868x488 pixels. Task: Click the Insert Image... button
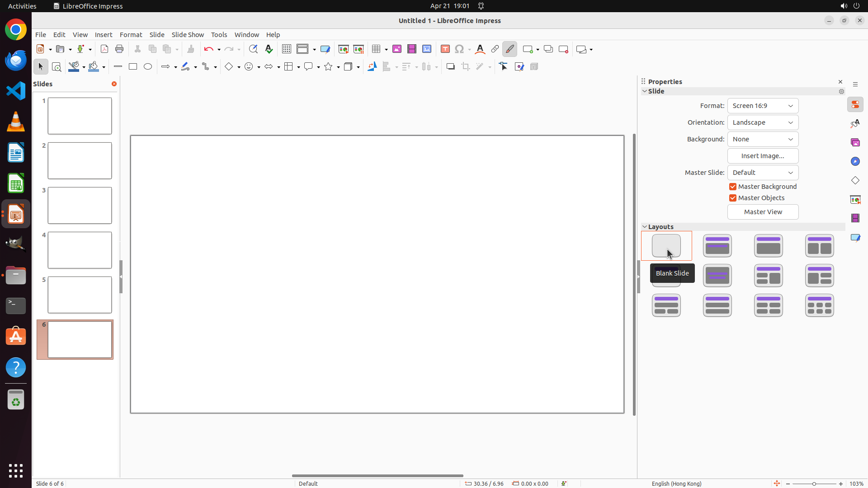pos(763,156)
